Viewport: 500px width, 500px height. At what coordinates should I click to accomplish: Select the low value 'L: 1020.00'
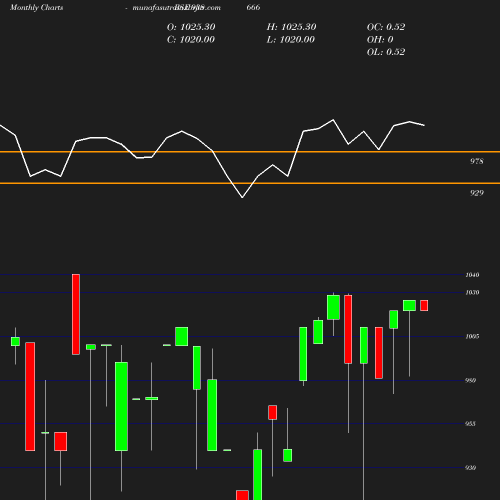tap(290, 39)
